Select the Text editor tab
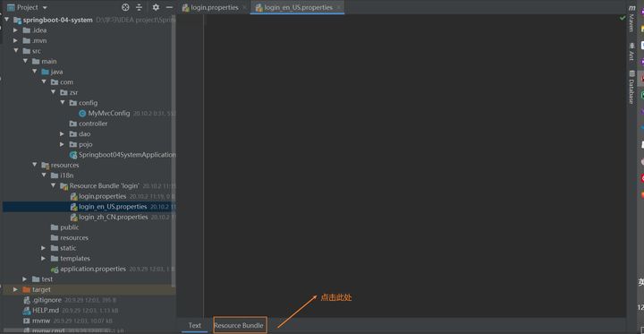Screen dimensions: 644x334 tap(195, 325)
